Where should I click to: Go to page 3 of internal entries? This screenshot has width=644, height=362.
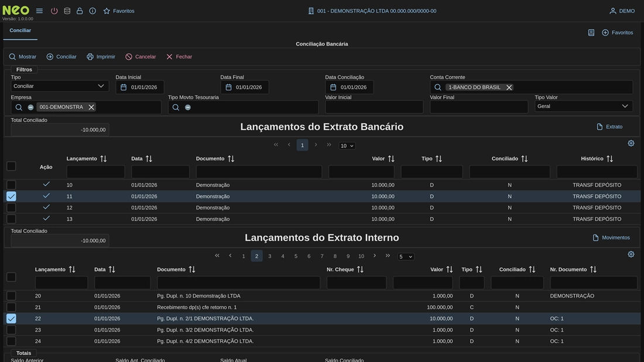270,256
